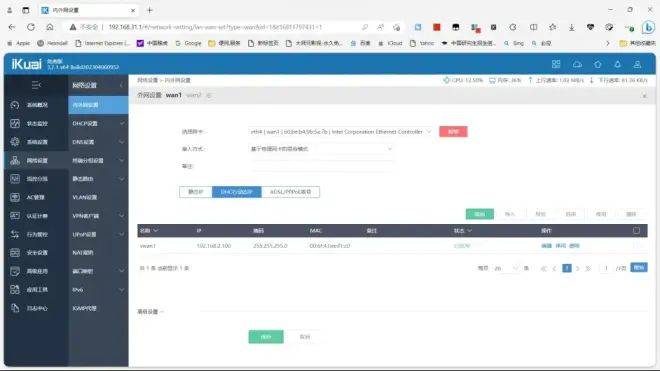Click the user account icon in iKuai header

click(637, 64)
